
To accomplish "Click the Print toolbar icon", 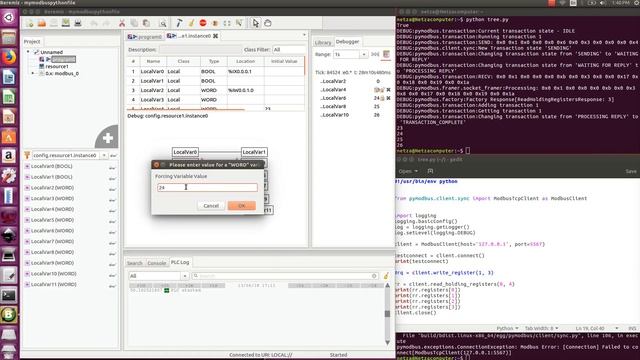I will [78, 23].
